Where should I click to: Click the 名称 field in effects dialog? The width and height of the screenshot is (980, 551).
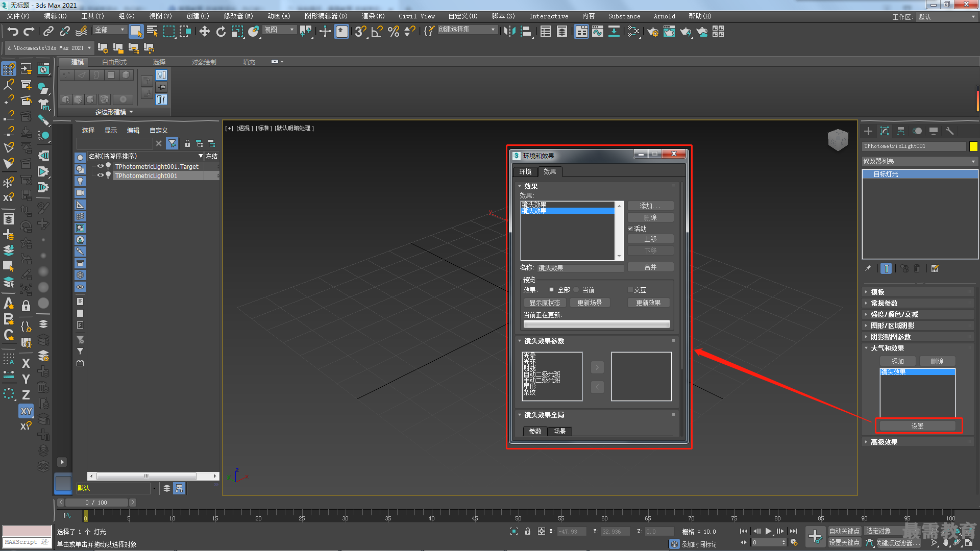pyautogui.click(x=580, y=268)
